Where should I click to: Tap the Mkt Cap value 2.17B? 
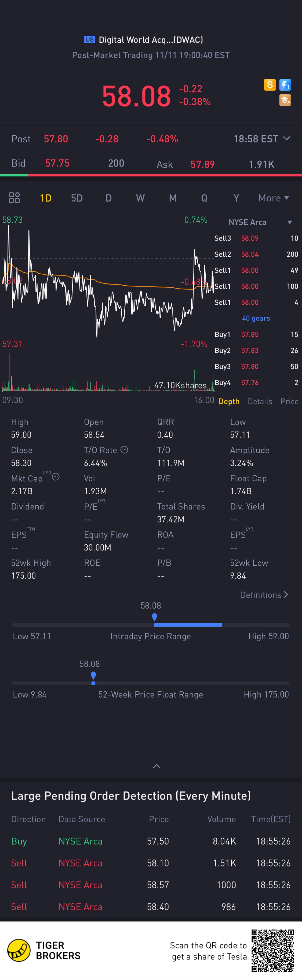point(22,491)
